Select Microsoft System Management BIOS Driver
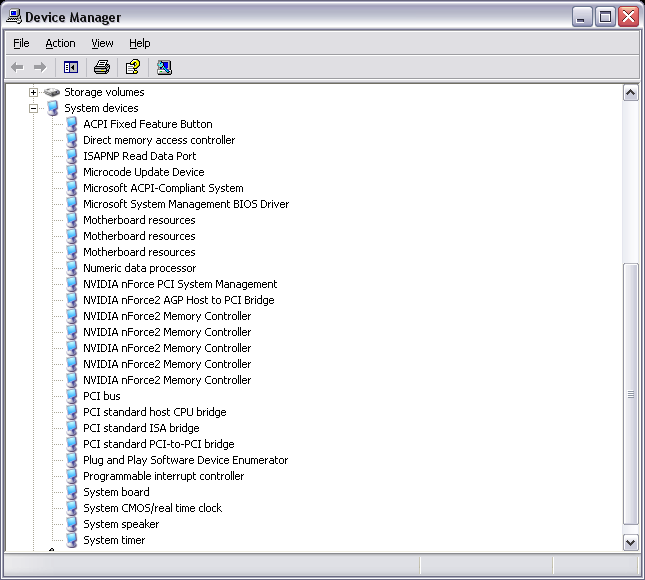The height and width of the screenshot is (580, 645). [x=185, y=204]
